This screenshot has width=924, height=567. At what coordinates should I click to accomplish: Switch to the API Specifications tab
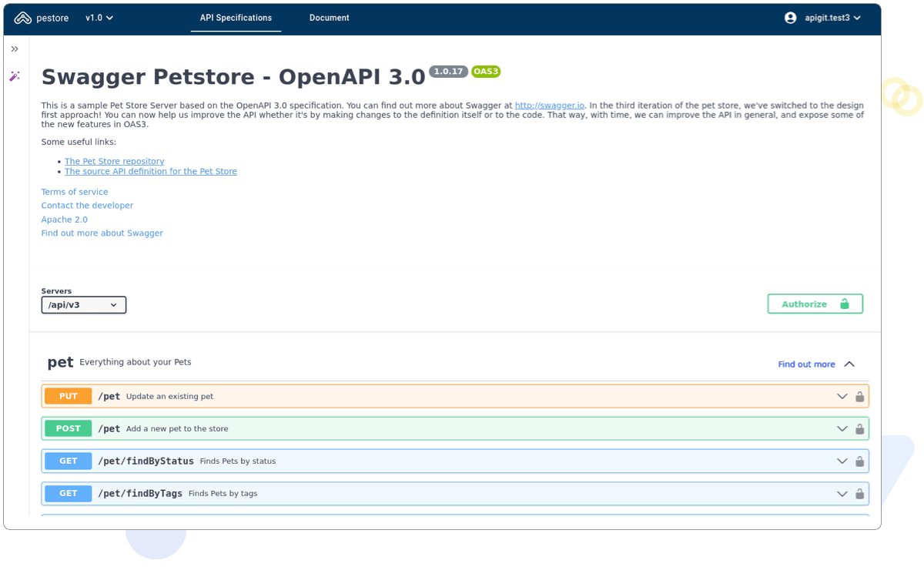click(x=236, y=18)
